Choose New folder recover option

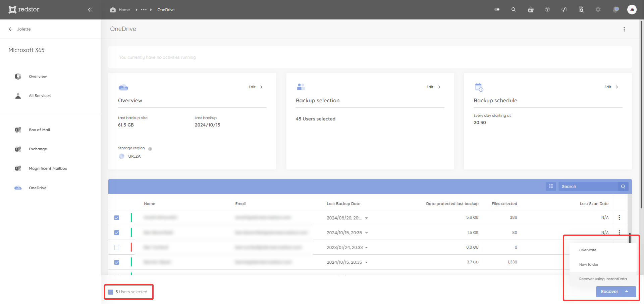603,265
